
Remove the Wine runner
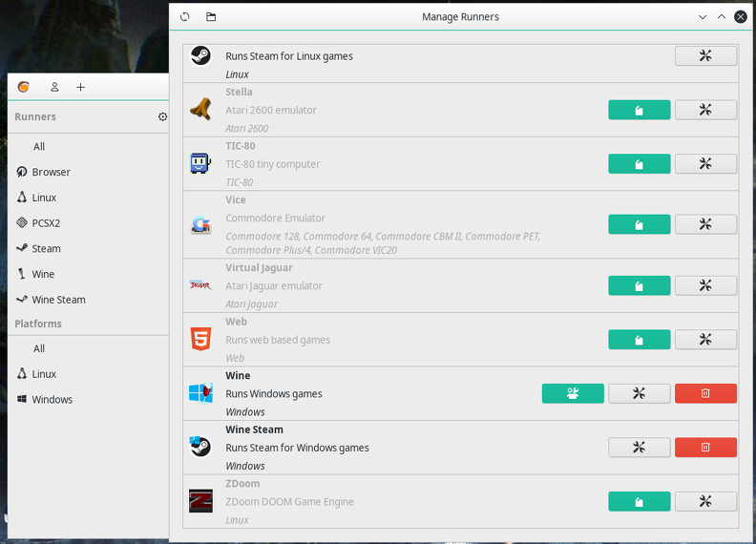coord(705,393)
